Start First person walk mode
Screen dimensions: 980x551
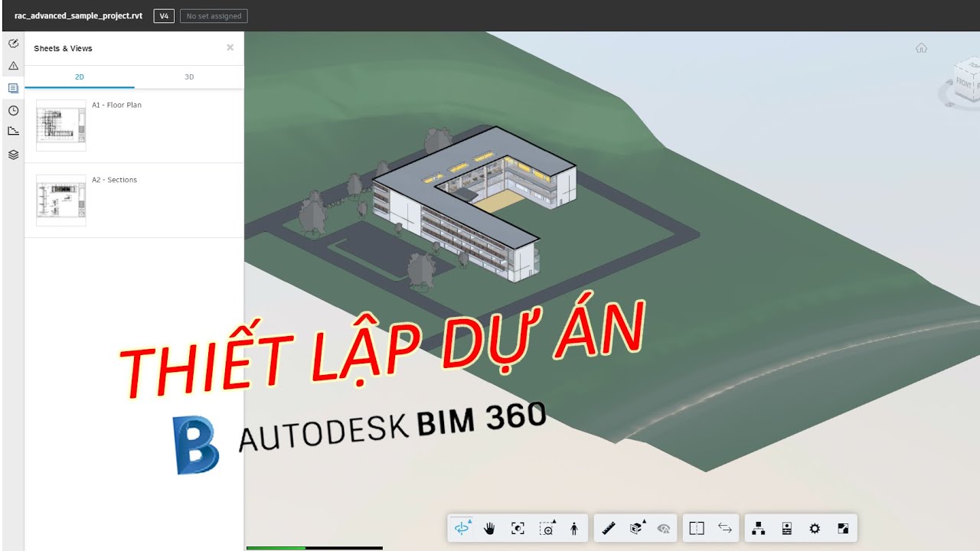click(x=574, y=528)
